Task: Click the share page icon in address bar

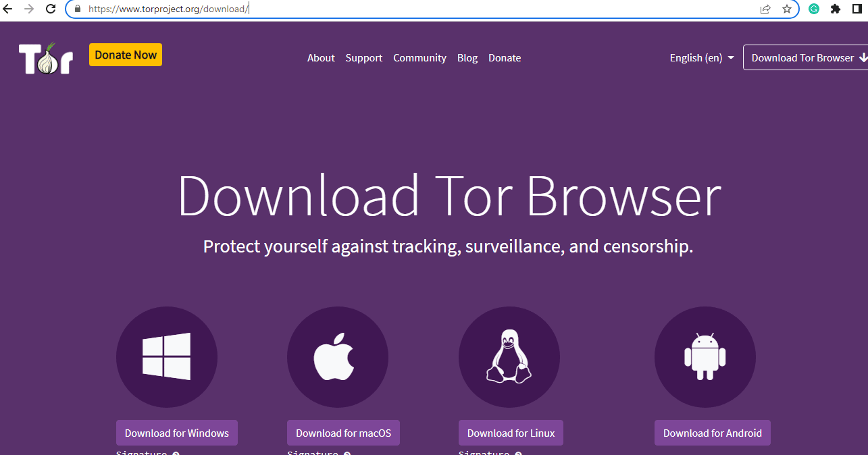Action: point(765,9)
